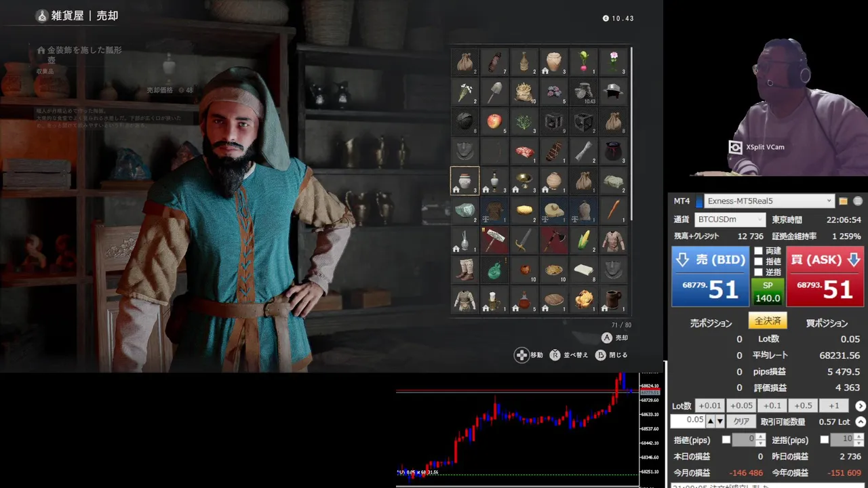Open the Exness-MT5Real5 account dropdown

(770, 201)
